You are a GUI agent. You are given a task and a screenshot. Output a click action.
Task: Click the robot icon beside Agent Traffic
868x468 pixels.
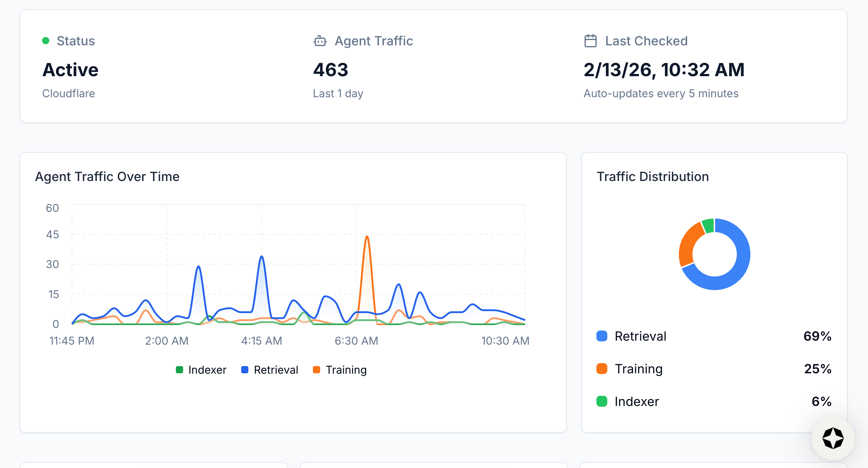(x=320, y=41)
